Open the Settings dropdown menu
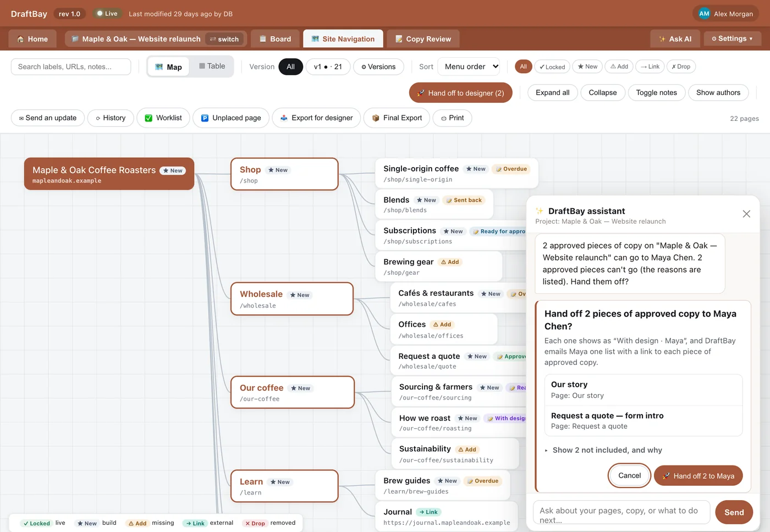The width and height of the screenshot is (770, 532). (732, 38)
